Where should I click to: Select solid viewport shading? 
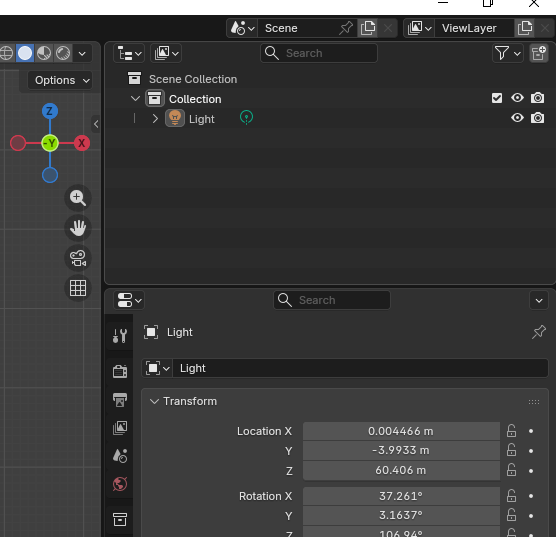25,53
